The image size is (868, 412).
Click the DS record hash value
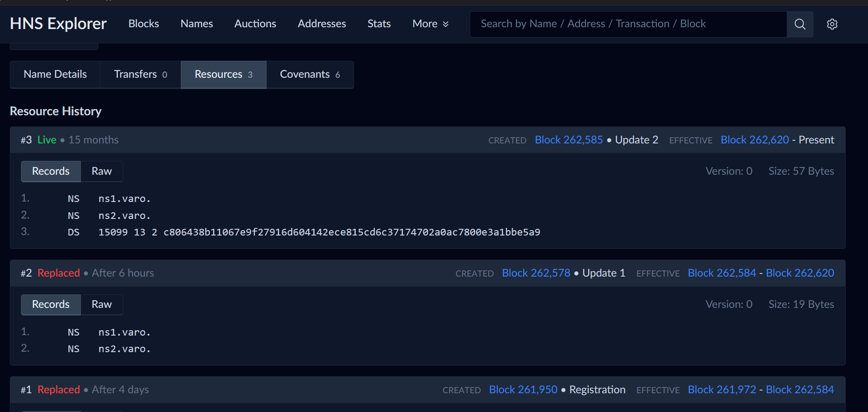point(352,232)
